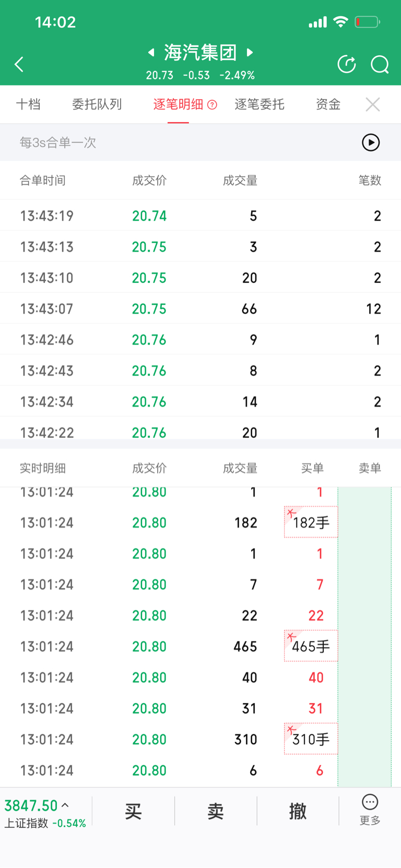Switch to the 十档 tab
Viewport: 401px width, 868px height.
tap(28, 104)
